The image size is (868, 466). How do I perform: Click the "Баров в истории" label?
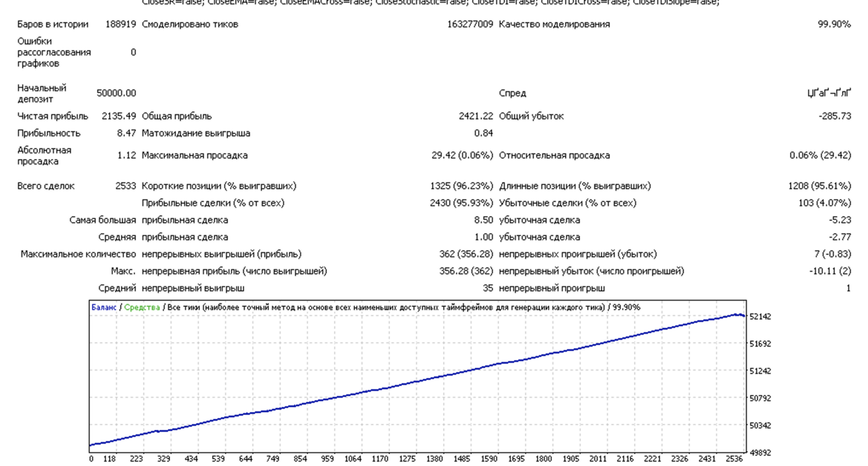tap(52, 24)
